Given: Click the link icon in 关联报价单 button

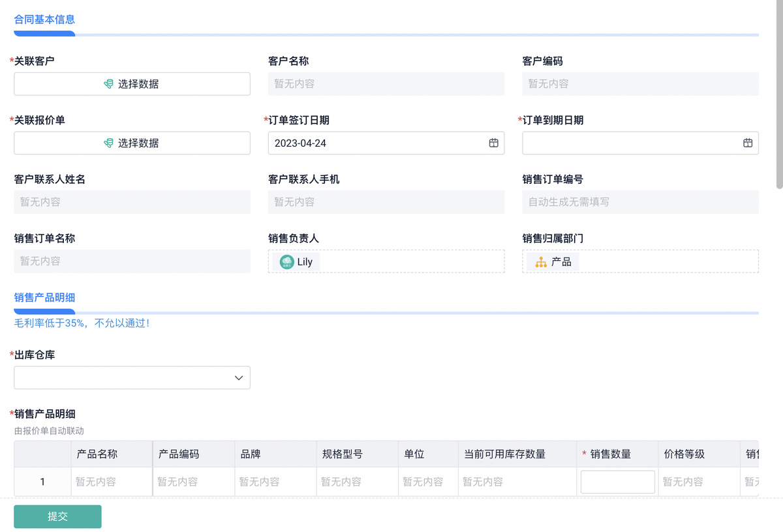Looking at the screenshot, I should [x=109, y=143].
